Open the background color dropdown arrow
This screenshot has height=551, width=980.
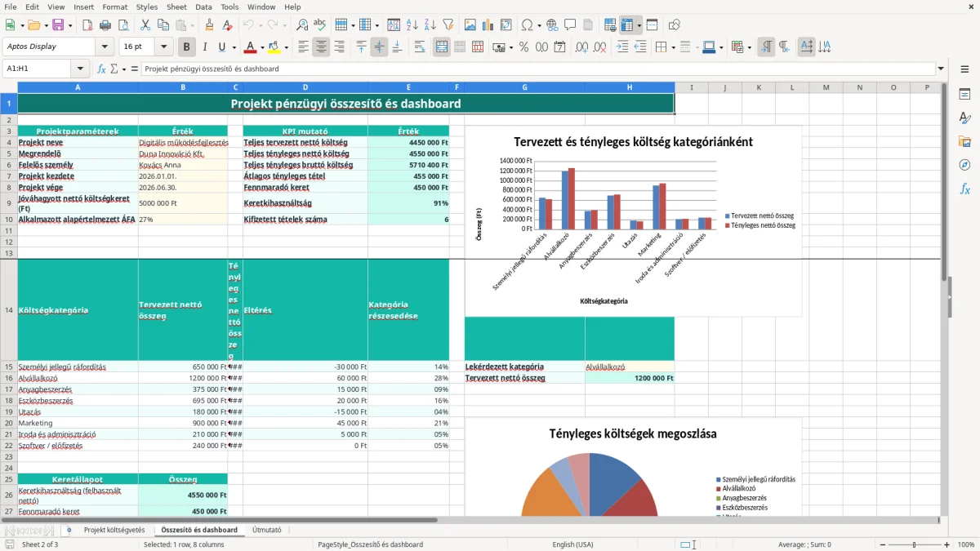[x=286, y=47]
